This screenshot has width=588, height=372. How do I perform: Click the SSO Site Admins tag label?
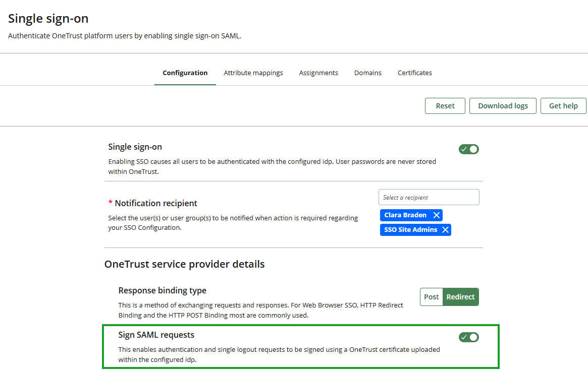coord(411,230)
